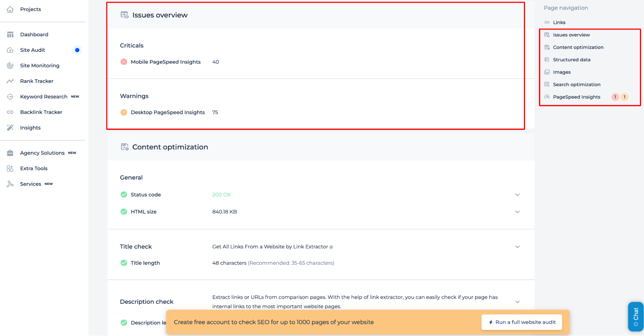Click the Extra Tools icon
The height and width of the screenshot is (336, 644).
pyautogui.click(x=10, y=168)
